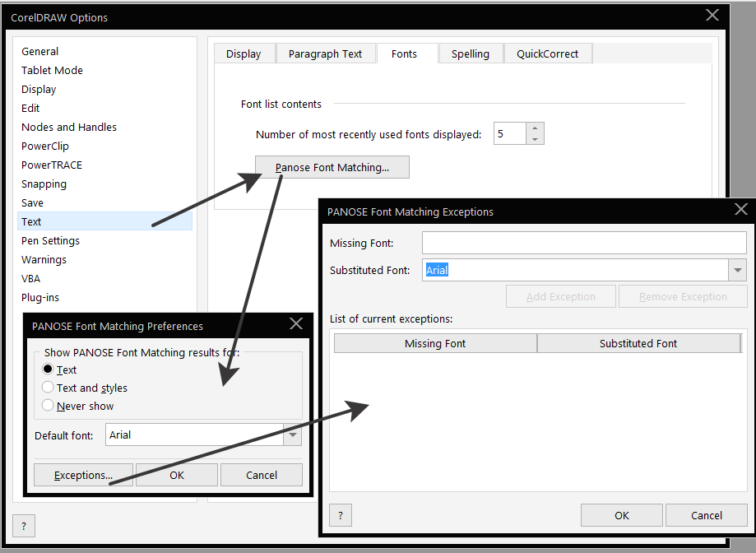Viewport: 756px width, 553px height.
Task: Click the Add Exception button
Action: pyautogui.click(x=561, y=296)
